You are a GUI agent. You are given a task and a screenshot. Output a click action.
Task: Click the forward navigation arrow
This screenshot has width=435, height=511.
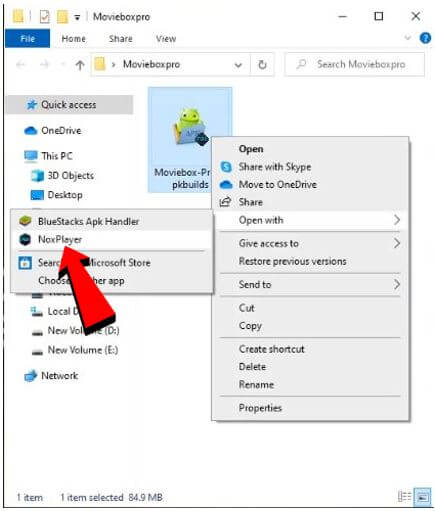tap(44, 65)
